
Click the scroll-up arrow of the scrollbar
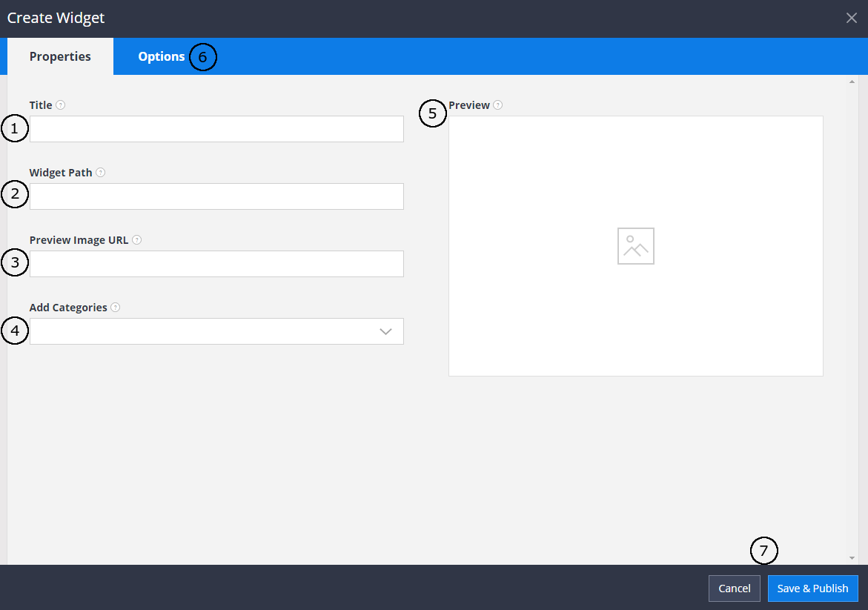(851, 80)
